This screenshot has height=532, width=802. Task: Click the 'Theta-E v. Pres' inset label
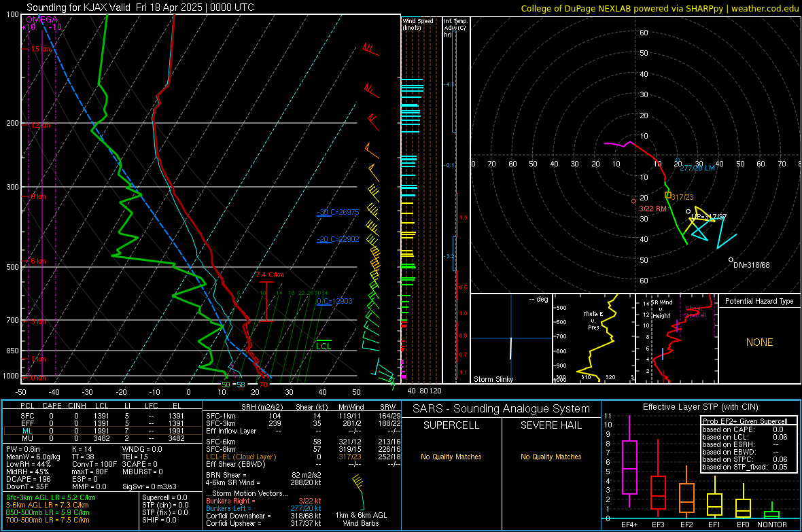pos(593,320)
